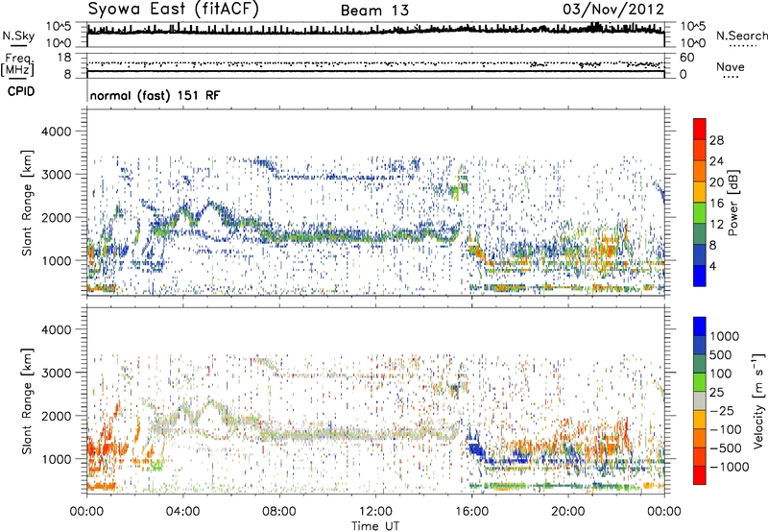Click the date '03/Nov/2012'
768x532 pixels.
click(613, 10)
